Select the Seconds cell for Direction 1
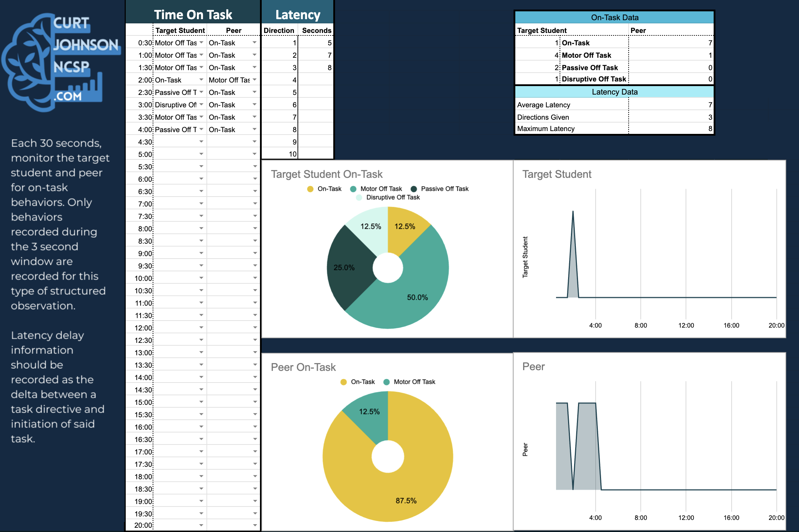 point(315,43)
